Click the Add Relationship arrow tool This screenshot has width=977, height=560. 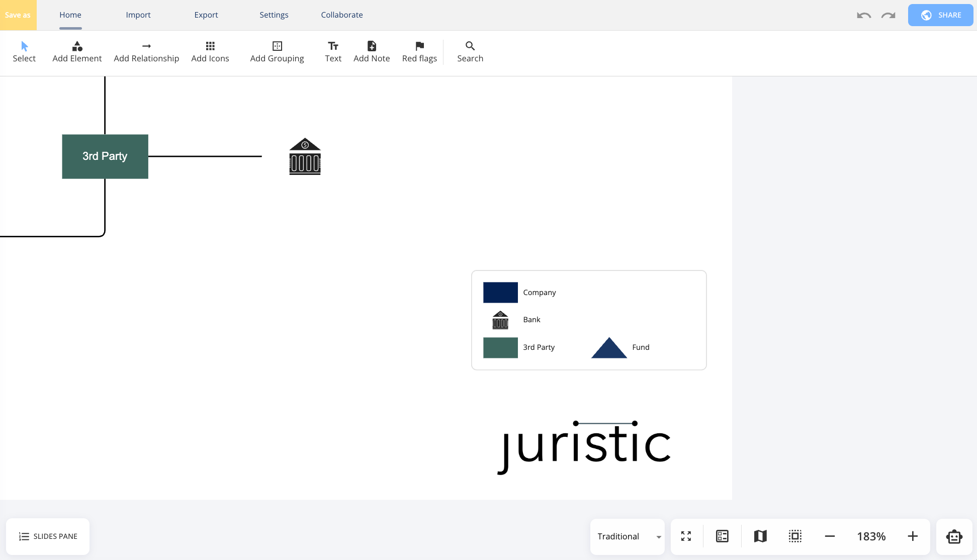tap(146, 52)
